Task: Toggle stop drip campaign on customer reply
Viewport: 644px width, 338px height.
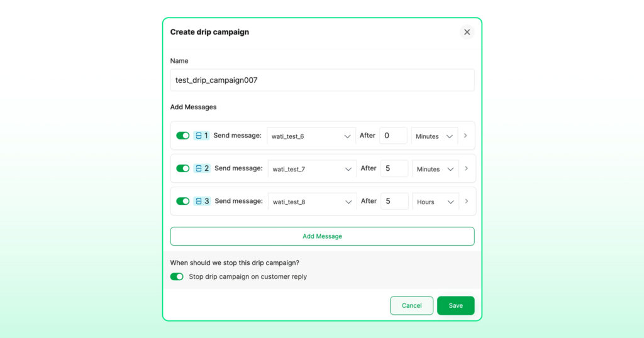Action: click(x=177, y=277)
